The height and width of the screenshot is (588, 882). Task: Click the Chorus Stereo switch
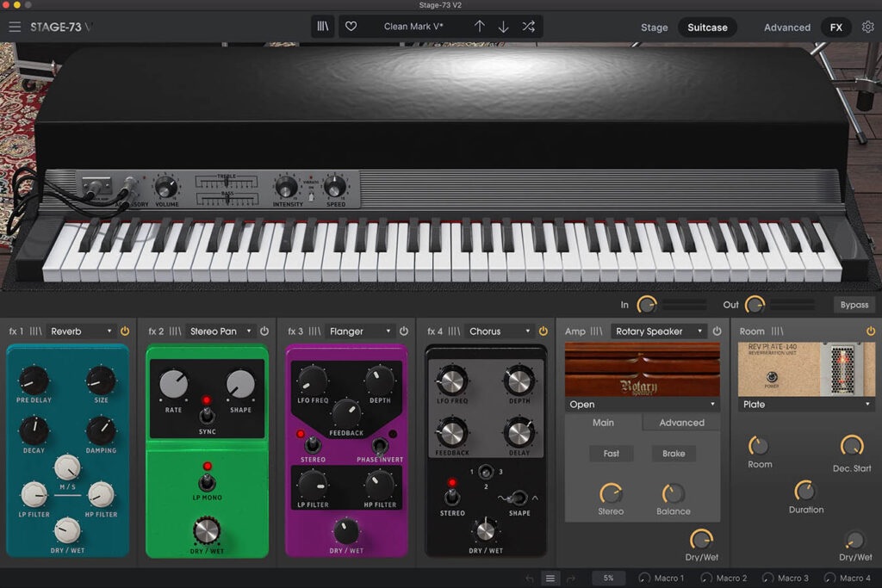[x=451, y=495]
